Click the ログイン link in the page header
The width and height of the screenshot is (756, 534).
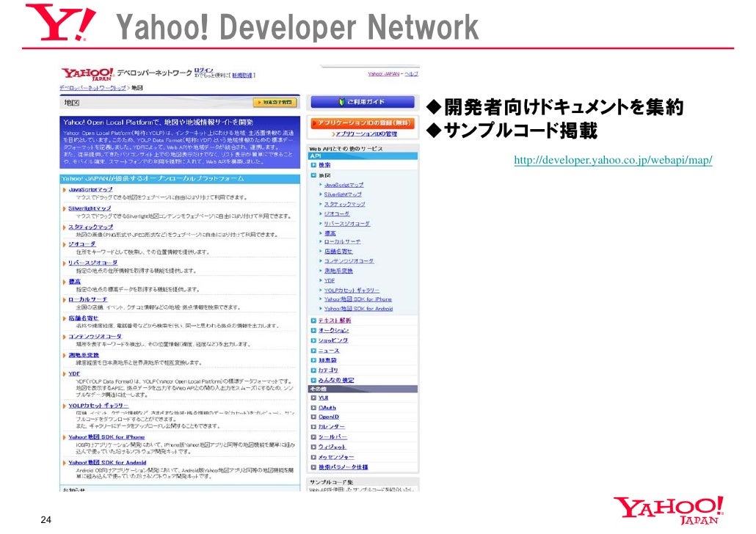[x=203, y=70]
